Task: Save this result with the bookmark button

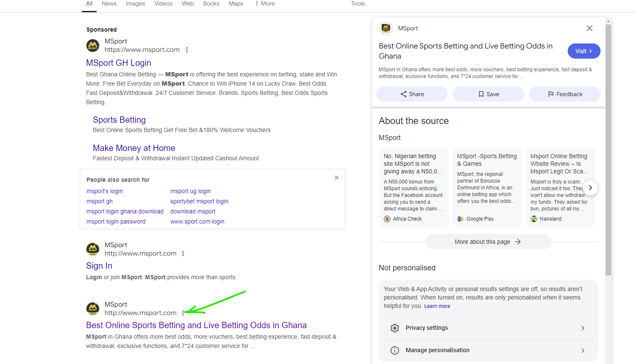Action: pos(488,94)
